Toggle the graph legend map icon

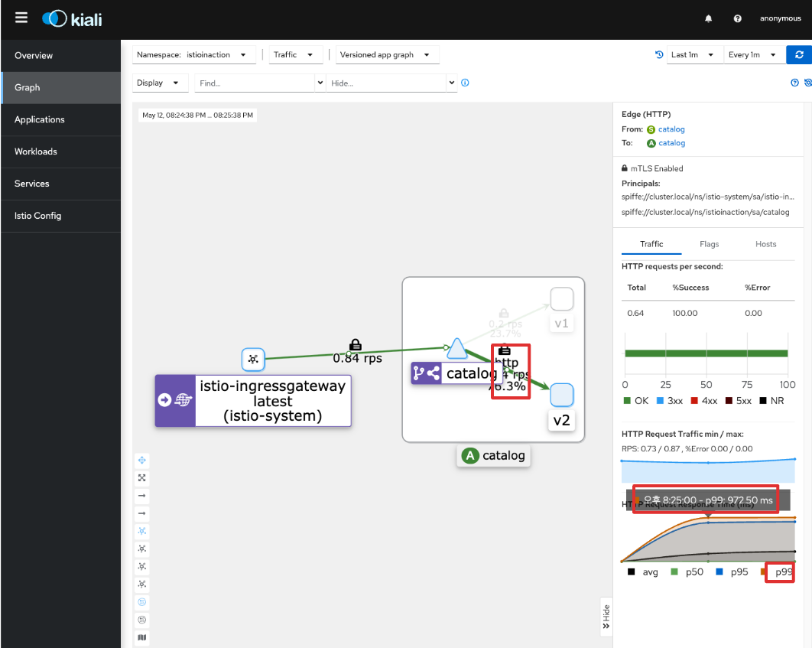(x=142, y=637)
